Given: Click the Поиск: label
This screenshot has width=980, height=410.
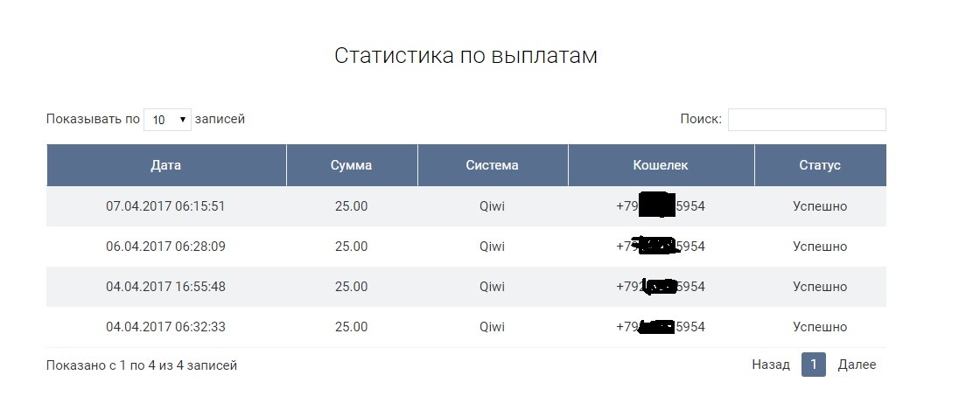Looking at the screenshot, I should [x=700, y=119].
